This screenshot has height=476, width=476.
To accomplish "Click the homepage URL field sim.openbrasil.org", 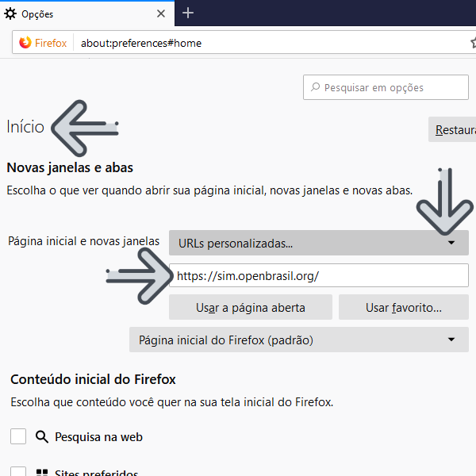I will pos(319,275).
